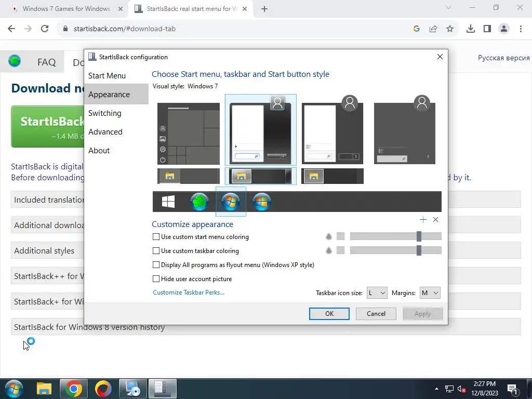Bookmark this page with the star icon
The width and height of the screenshot is (532, 399).
click(x=450, y=29)
